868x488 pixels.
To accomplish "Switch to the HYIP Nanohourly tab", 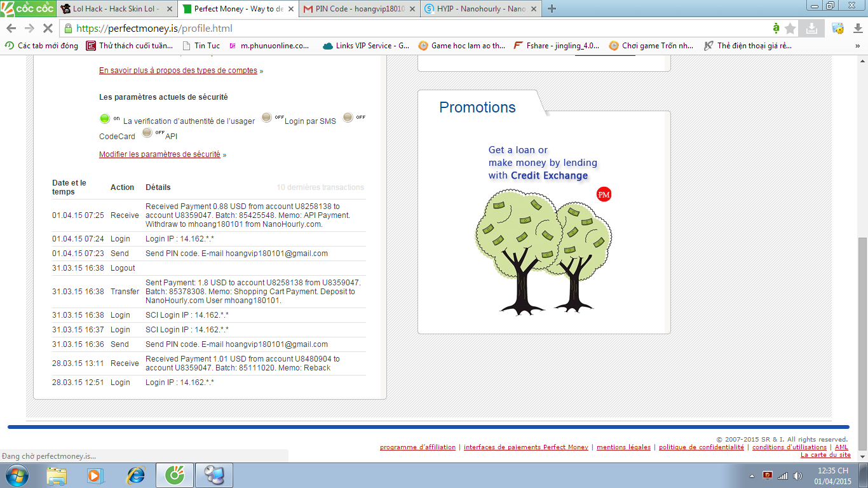I will pyautogui.click(x=481, y=9).
